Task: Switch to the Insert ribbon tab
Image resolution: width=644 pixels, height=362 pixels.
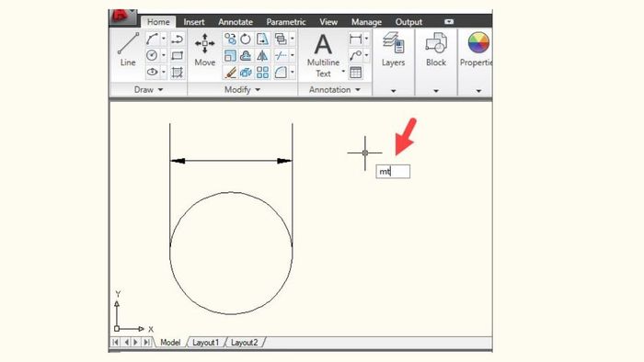Action: (x=194, y=22)
